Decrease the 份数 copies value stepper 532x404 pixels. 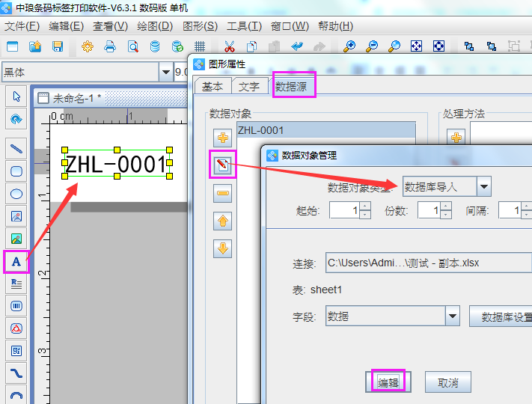point(446,215)
